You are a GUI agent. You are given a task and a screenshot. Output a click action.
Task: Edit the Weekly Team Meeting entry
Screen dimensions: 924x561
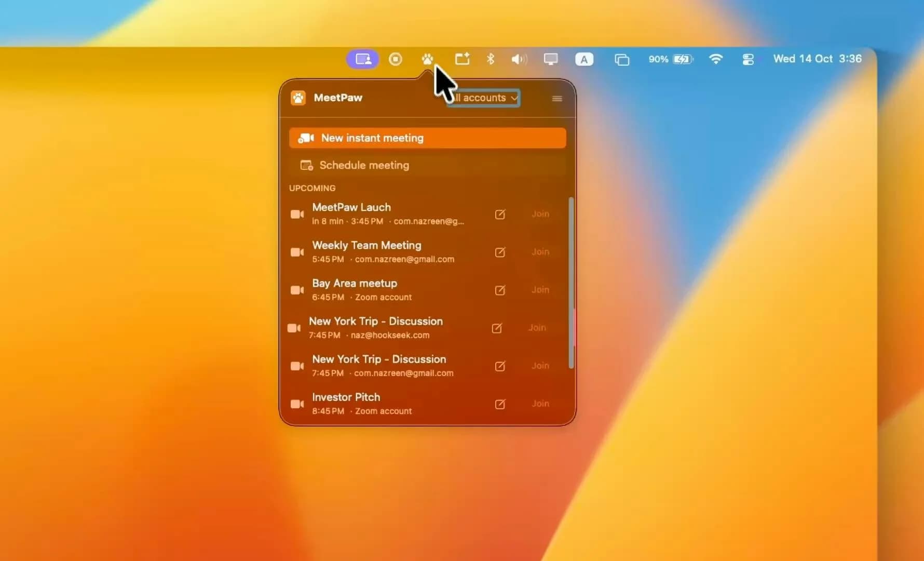tap(500, 252)
